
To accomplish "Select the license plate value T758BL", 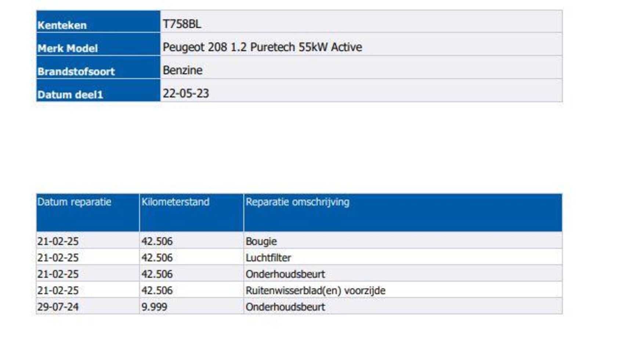I will 182,24.
